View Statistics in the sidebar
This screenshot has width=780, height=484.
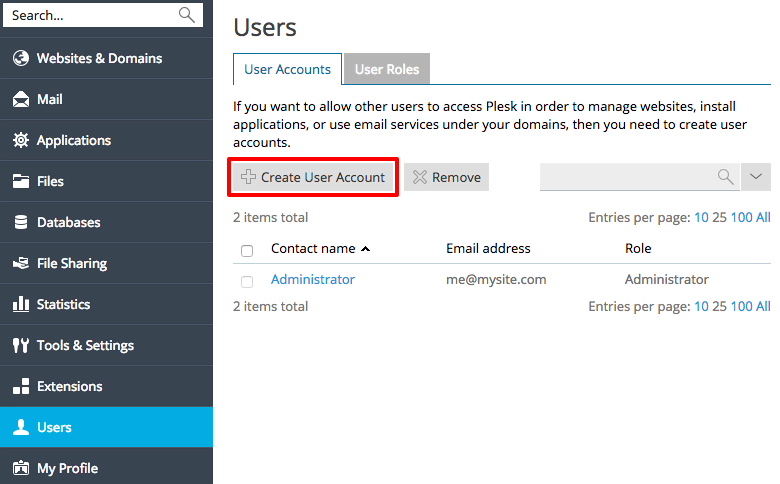(106, 304)
